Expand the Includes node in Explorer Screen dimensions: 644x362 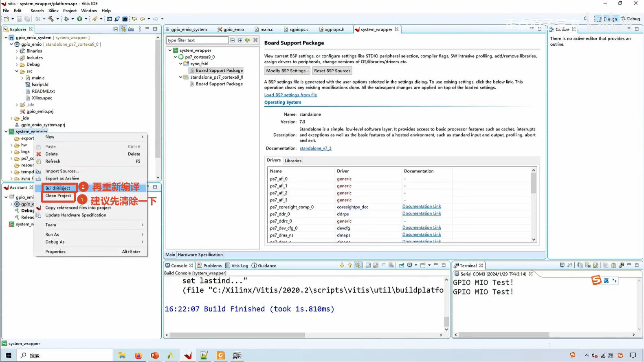click(x=17, y=58)
